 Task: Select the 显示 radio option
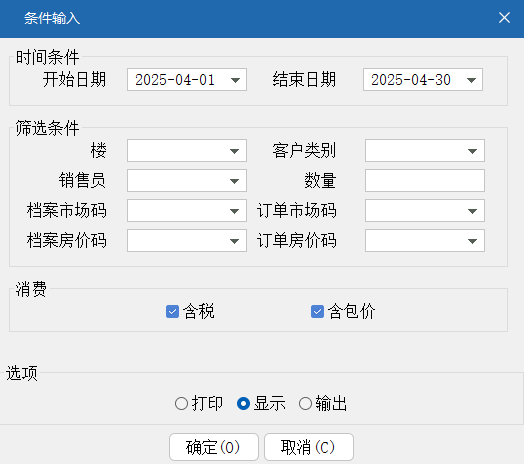[x=243, y=403]
